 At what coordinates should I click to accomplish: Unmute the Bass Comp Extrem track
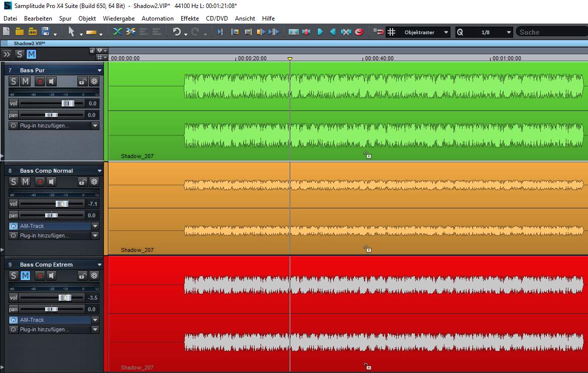click(25, 276)
